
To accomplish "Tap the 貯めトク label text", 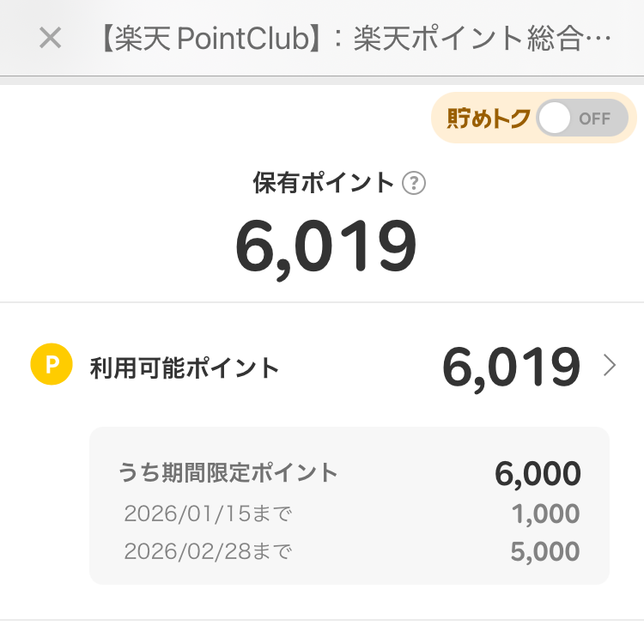I will (488, 118).
